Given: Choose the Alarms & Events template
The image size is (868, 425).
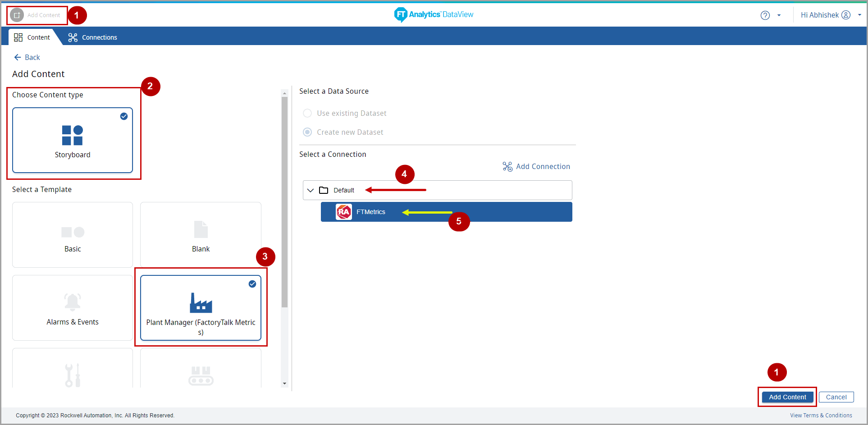Looking at the screenshot, I should tap(73, 308).
